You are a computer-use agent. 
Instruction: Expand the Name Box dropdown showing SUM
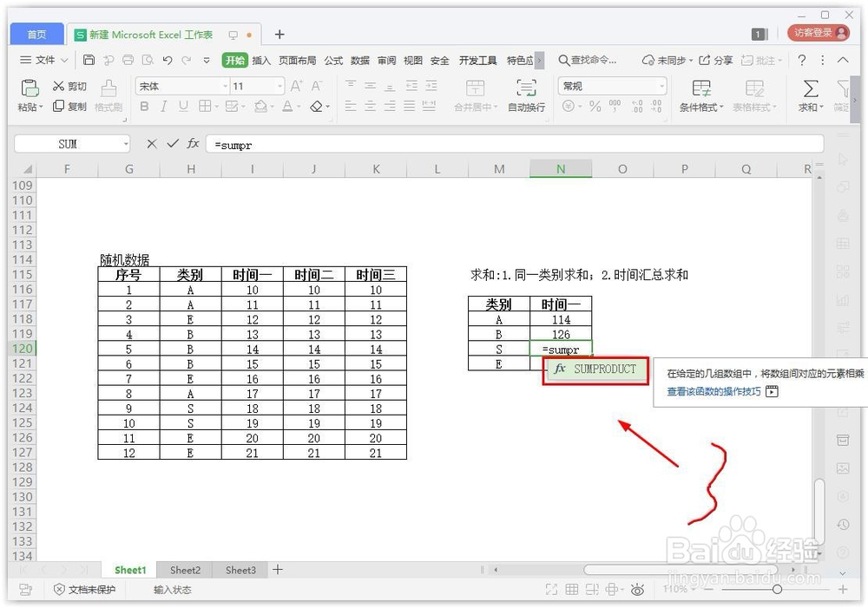click(x=126, y=144)
